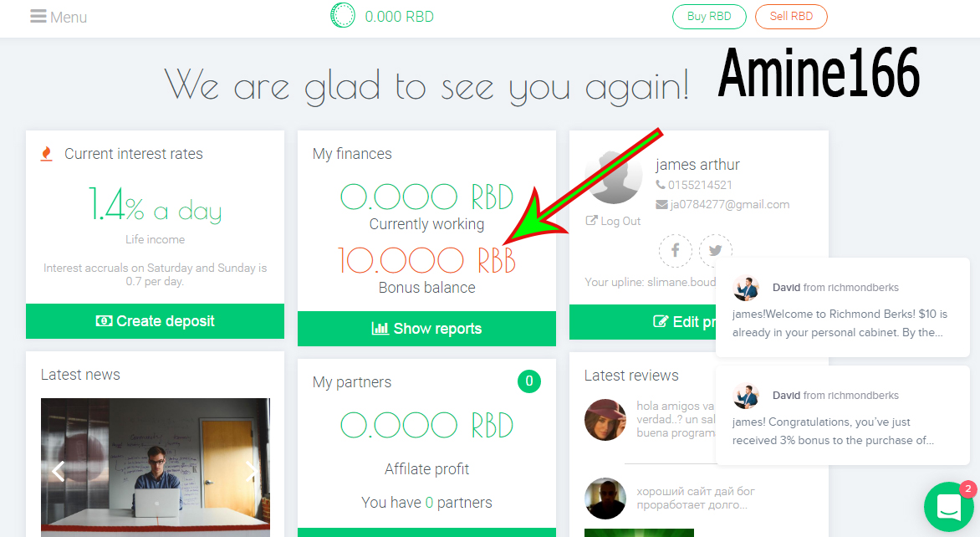Click the green RBD coin icon
The height and width of the screenshot is (537, 980).
point(343,16)
